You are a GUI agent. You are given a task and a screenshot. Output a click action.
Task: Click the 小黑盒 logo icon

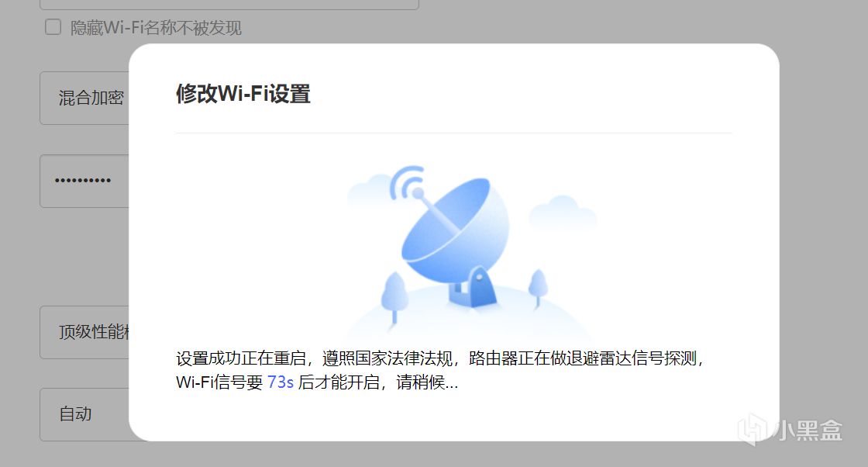pyautogui.click(x=754, y=430)
